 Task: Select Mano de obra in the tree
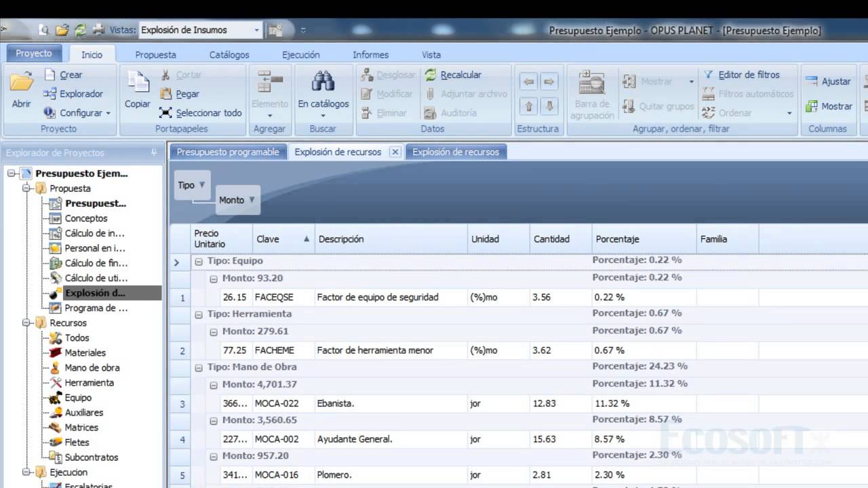pyautogui.click(x=92, y=368)
